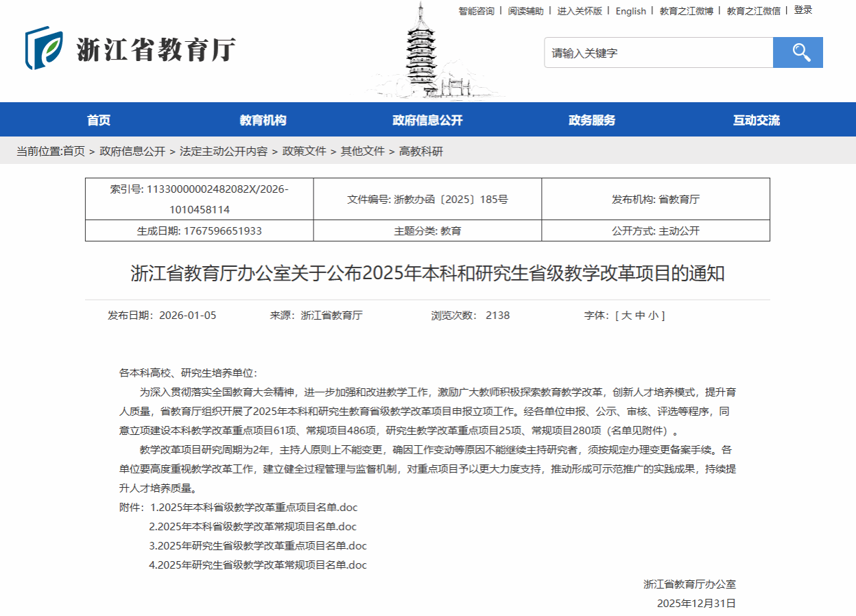Image resolution: width=856 pixels, height=616 pixels.
Task: Open the 首页 navigation tab
Action: 99,119
